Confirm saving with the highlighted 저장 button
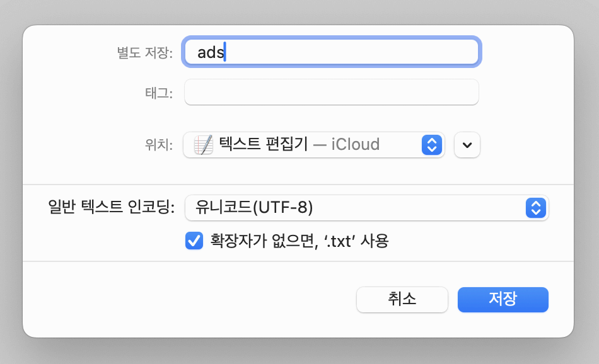The width and height of the screenshot is (599, 364). pyautogui.click(x=503, y=300)
